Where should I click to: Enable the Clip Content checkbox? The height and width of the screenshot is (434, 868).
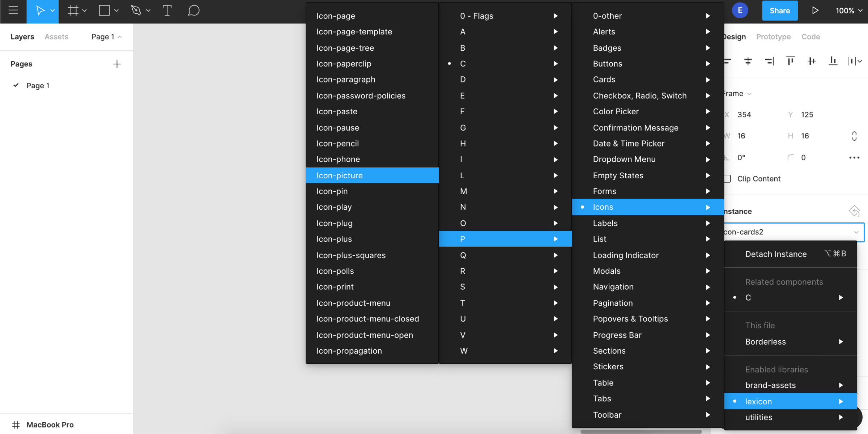(727, 178)
